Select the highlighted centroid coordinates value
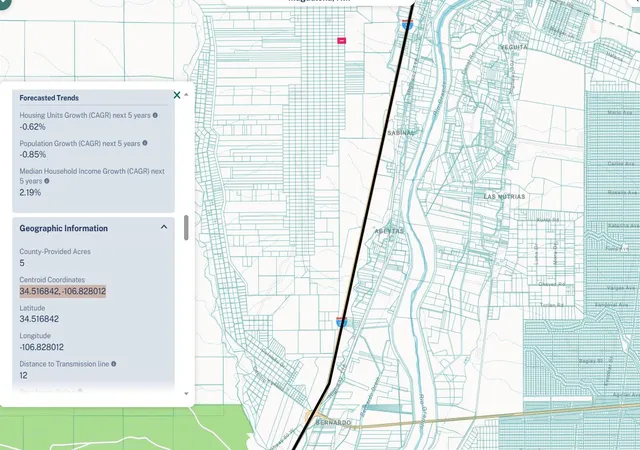 point(63,291)
